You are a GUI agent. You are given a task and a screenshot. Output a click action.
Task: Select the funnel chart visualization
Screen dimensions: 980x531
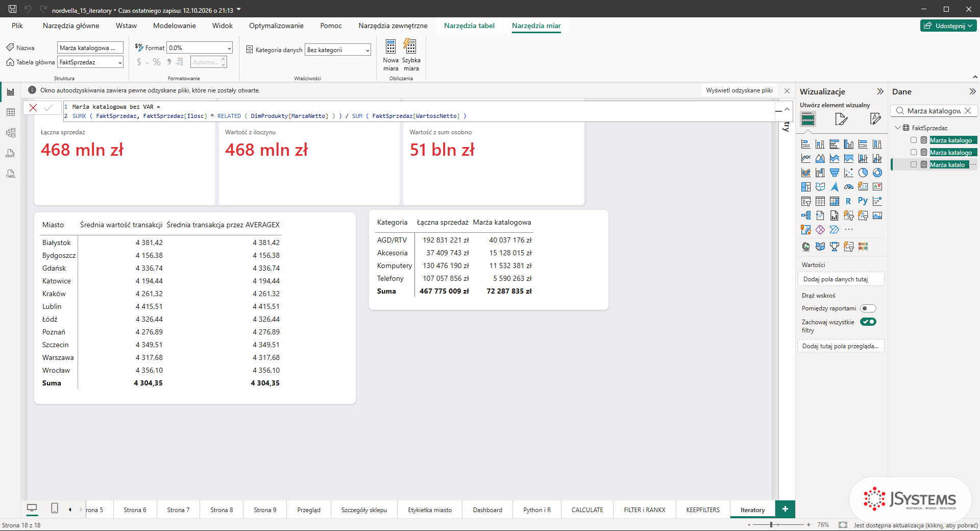point(834,173)
